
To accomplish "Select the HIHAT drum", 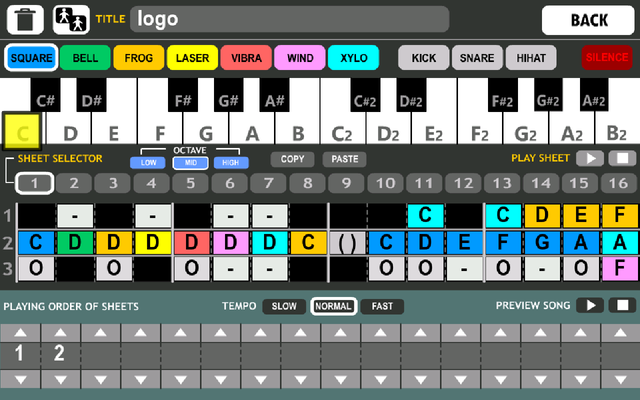I will [x=531, y=58].
